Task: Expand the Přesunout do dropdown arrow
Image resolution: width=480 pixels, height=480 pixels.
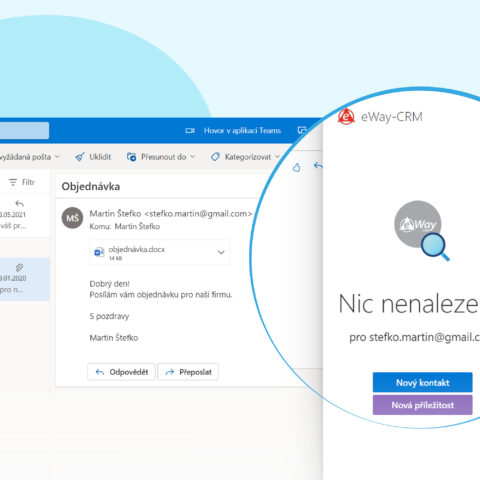Action: pyautogui.click(x=192, y=157)
